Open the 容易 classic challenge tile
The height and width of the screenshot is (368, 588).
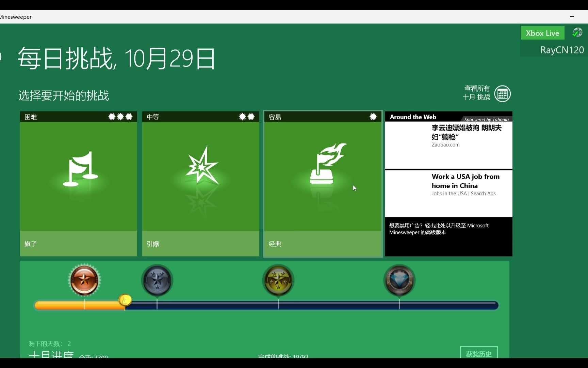[x=323, y=184]
